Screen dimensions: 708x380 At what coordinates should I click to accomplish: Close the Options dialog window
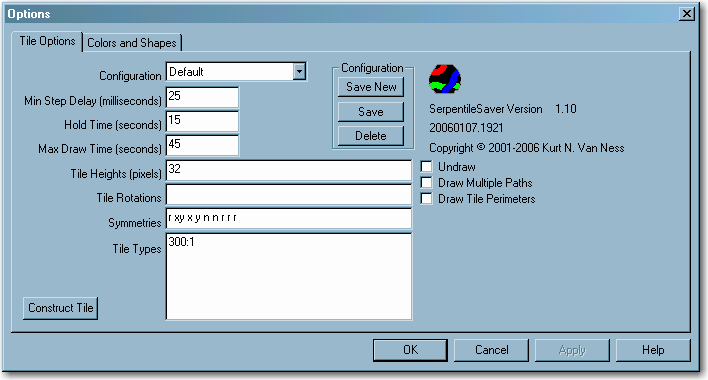(687, 14)
